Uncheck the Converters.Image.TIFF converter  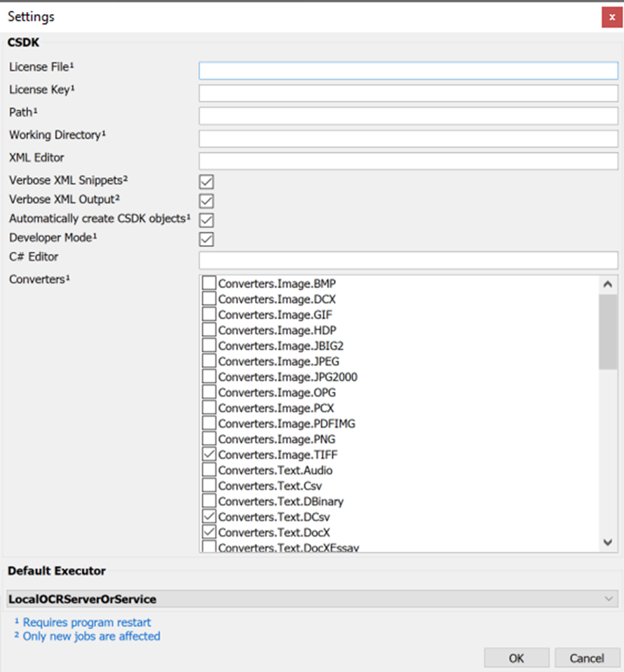point(209,454)
